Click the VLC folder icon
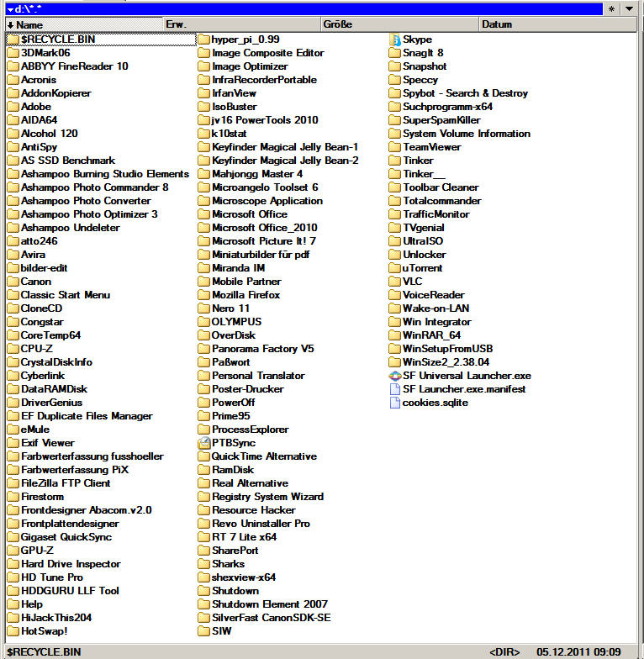644x659 pixels. (x=395, y=282)
